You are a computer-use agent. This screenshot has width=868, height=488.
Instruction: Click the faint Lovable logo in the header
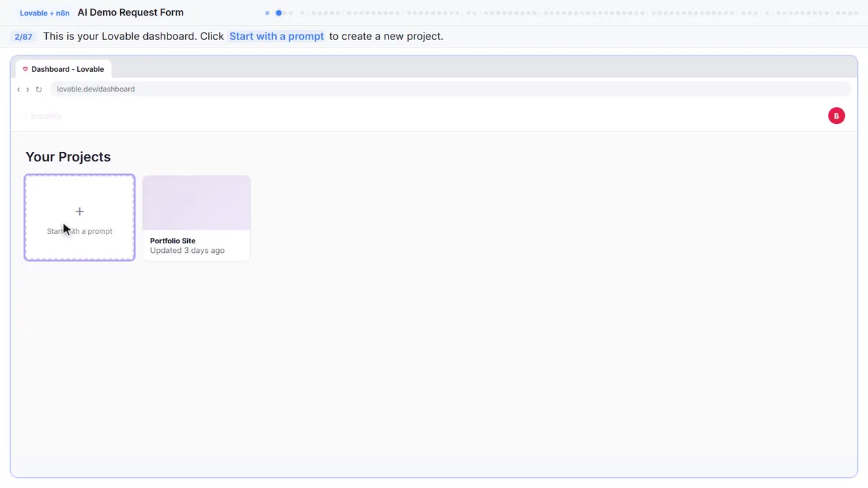click(x=42, y=116)
